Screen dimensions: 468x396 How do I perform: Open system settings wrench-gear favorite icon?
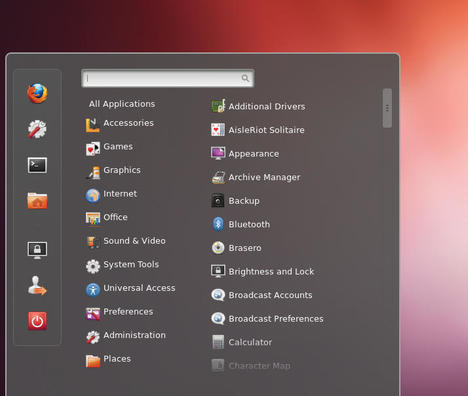pos(37,129)
